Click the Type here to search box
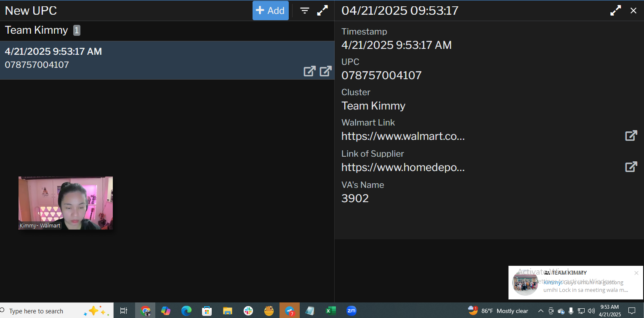The width and height of the screenshot is (644, 318). [57, 311]
